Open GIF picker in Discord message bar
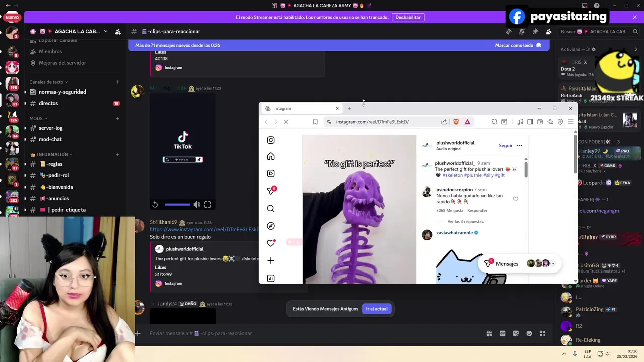 502,333
